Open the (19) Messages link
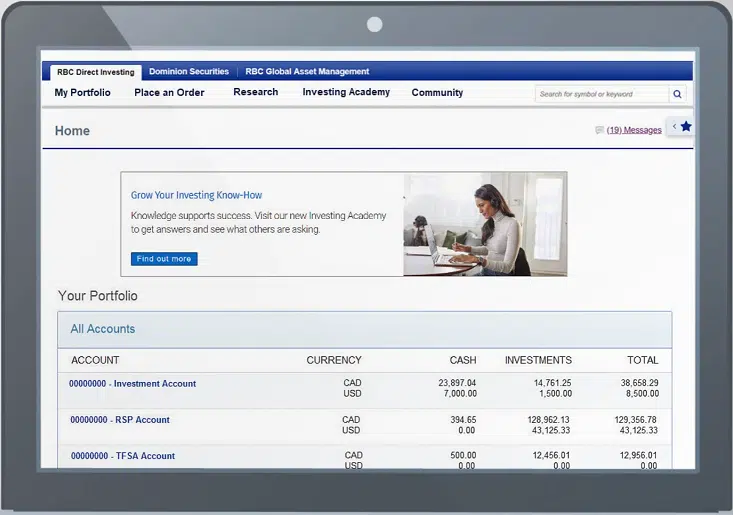 pos(634,130)
